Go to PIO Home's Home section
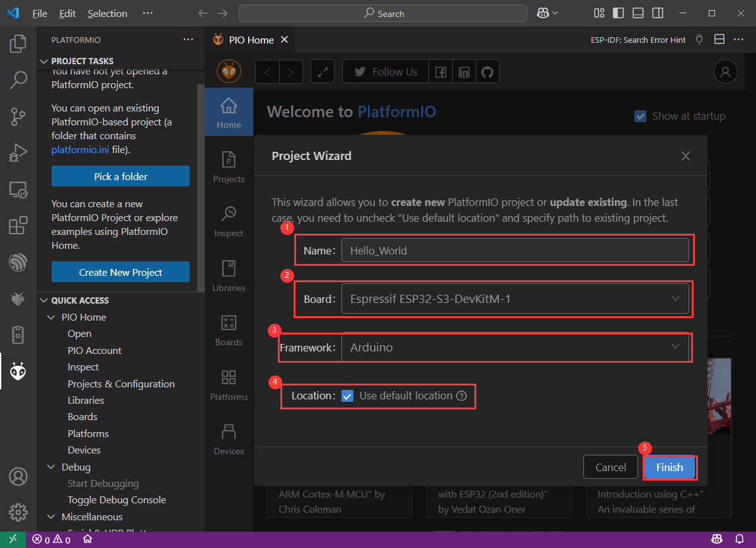 (x=229, y=112)
